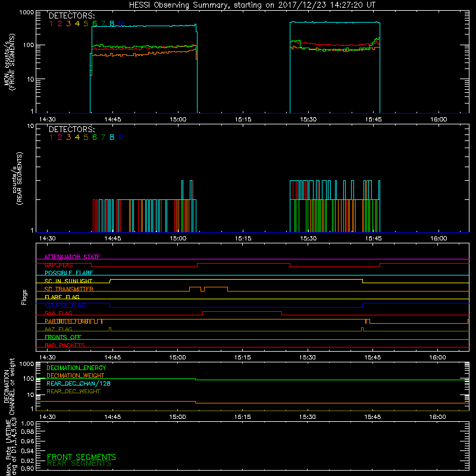Viewport: 476px width, 476px height.
Task: Click FRONT SEGMENTS legend in livetime panel
Action: (x=82, y=457)
